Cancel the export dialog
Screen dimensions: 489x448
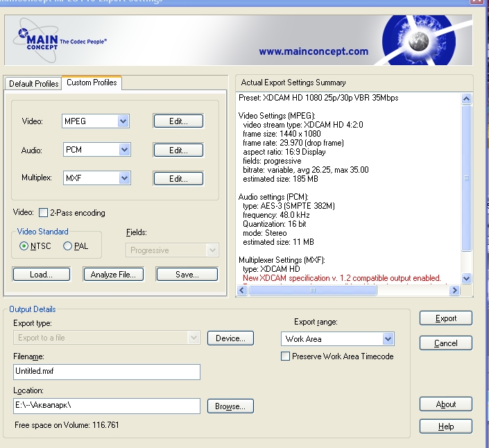click(446, 343)
